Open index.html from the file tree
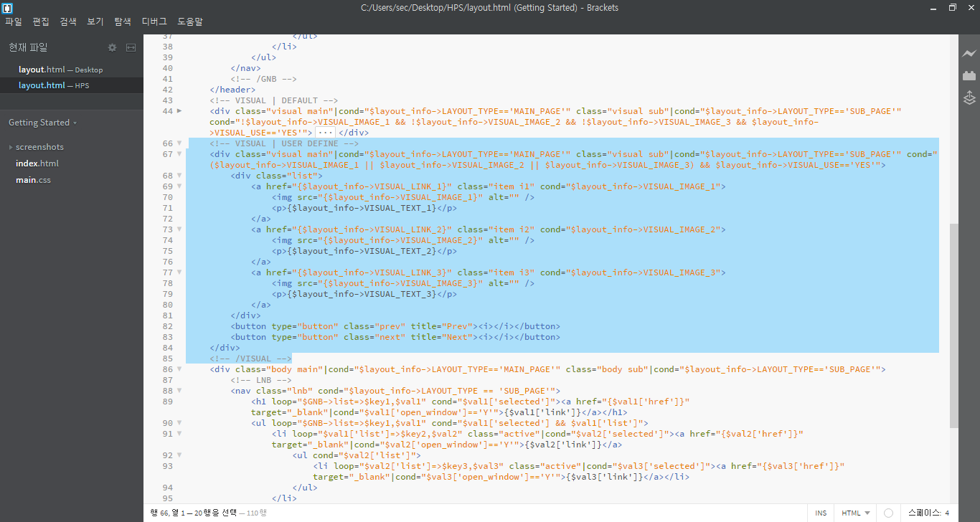The height and width of the screenshot is (522, 980). [37, 163]
